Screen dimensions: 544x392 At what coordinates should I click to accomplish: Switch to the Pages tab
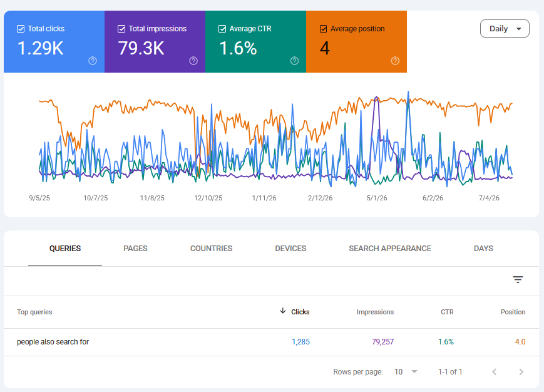(x=135, y=249)
